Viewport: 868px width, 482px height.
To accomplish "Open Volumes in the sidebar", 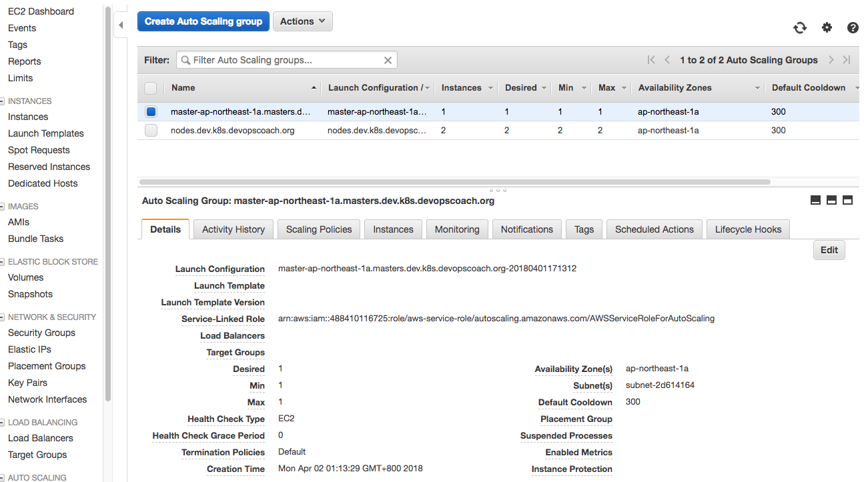I will (25, 277).
